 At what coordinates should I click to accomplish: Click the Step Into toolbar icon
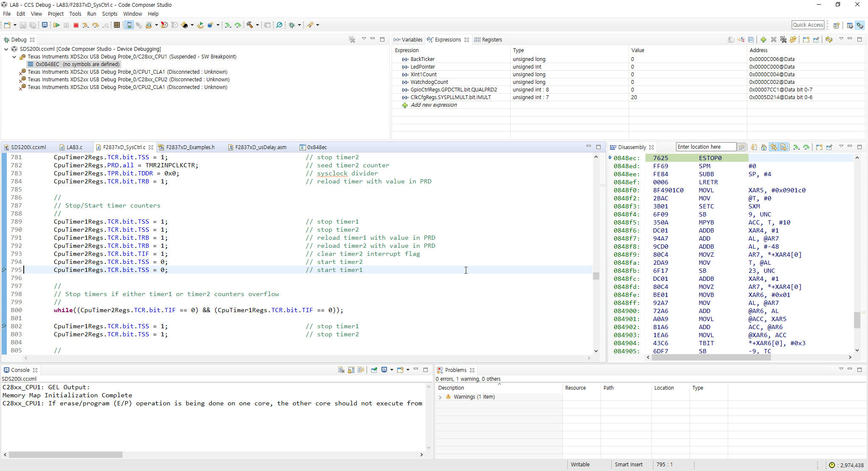click(x=86, y=25)
